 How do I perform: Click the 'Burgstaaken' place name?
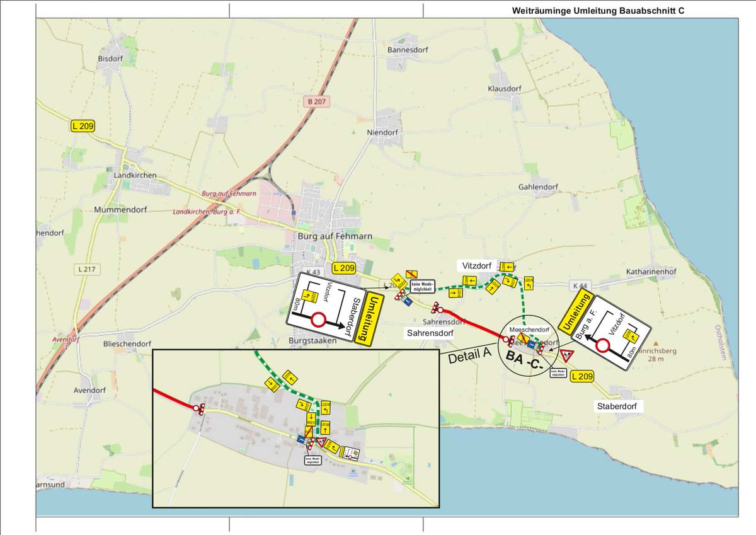pos(312,340)
